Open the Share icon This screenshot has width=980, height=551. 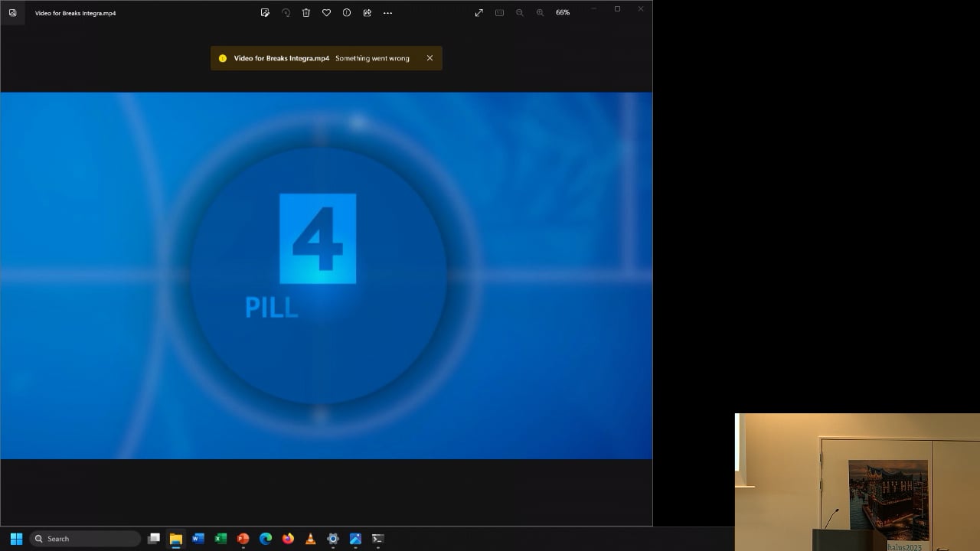[367, 13]
